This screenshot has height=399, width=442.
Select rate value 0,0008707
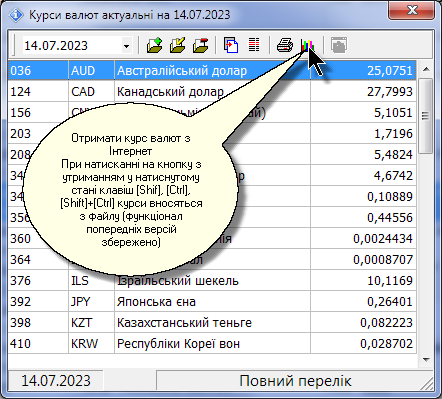point(363,259)
